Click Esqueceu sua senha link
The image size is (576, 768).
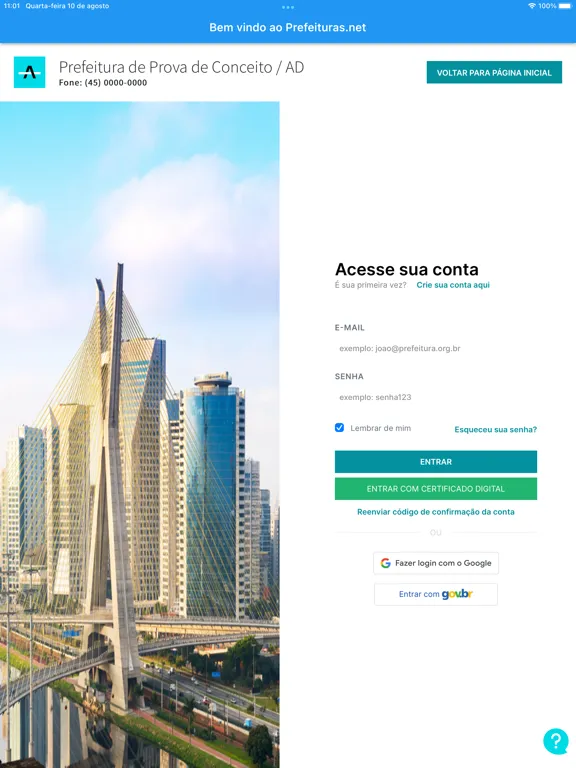click(x=496, y=430)
